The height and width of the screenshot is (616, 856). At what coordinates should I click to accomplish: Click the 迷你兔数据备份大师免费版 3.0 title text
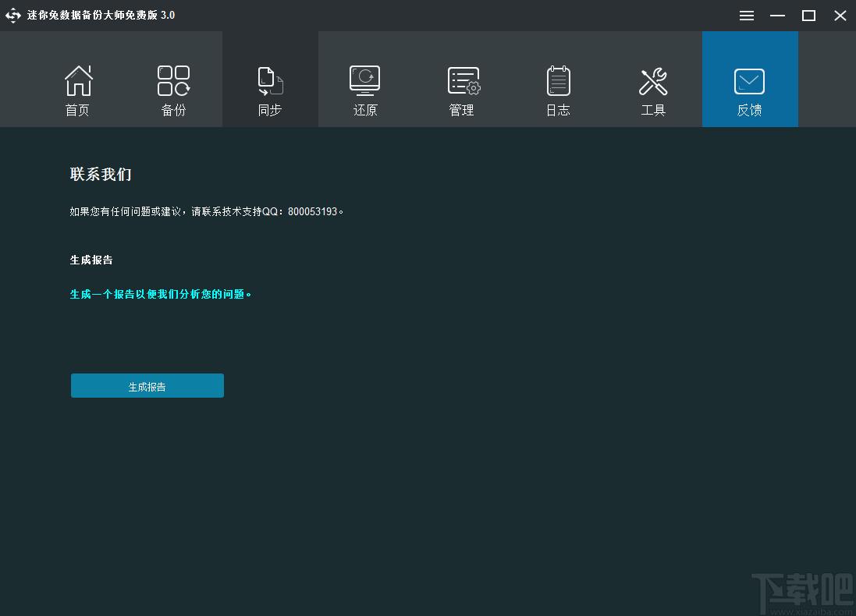click(101, 16)
